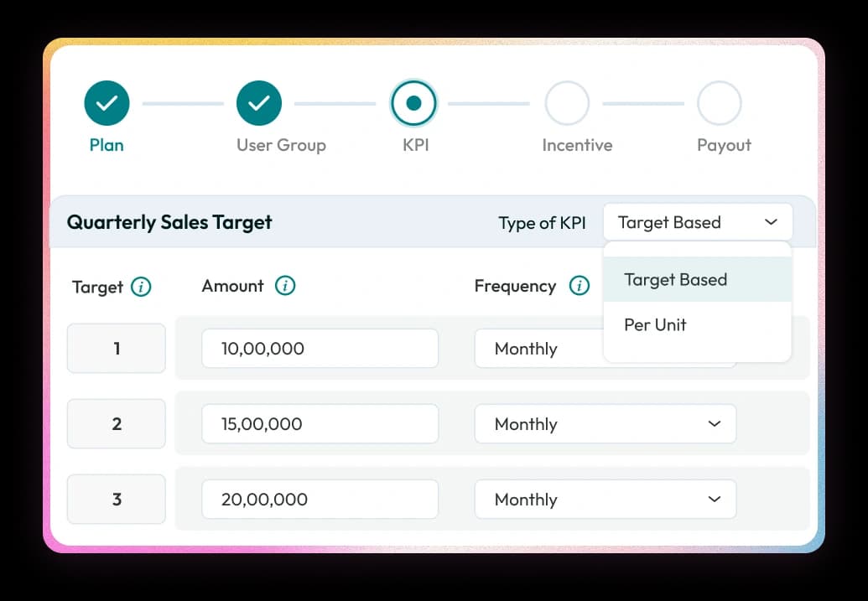Click the info icon beside Target
The image size is (868, 601).
[141, 288]
